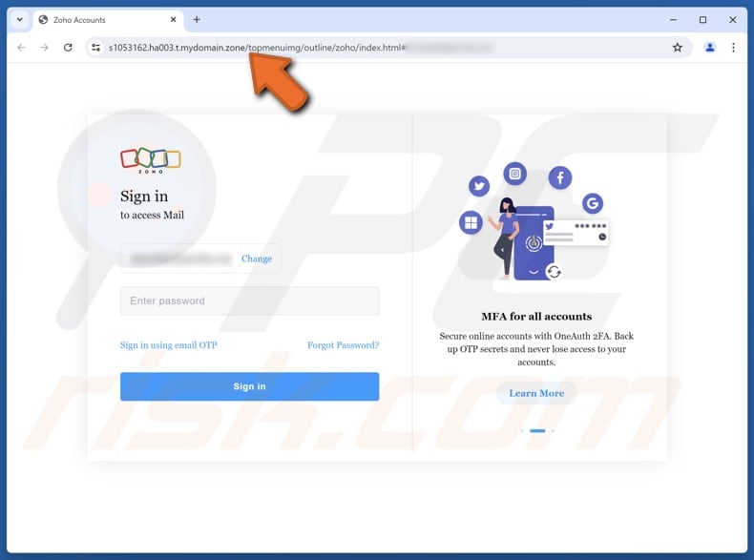Open the Forgot Password link
This screenshot has height=560, width=754.
click(343, 345)
